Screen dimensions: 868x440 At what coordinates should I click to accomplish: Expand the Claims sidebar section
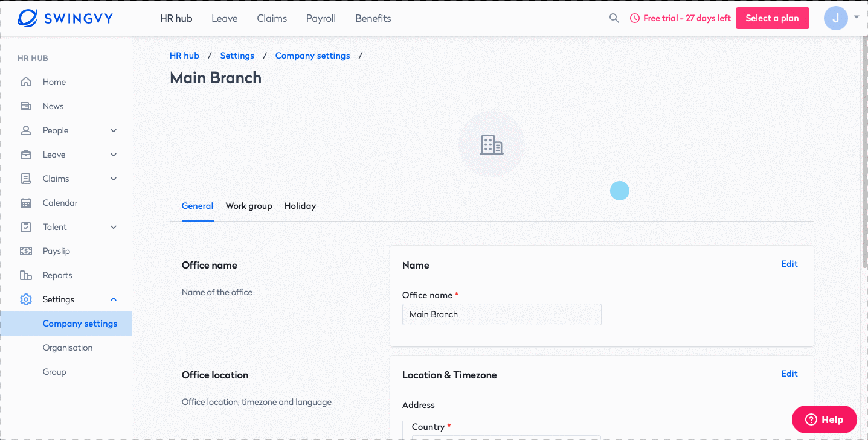[x=114, y=179]
